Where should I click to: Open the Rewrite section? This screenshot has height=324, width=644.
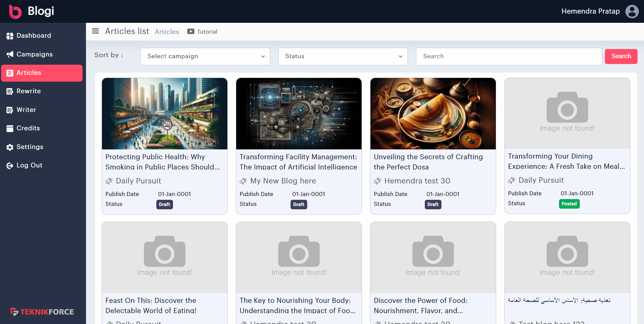42,91
